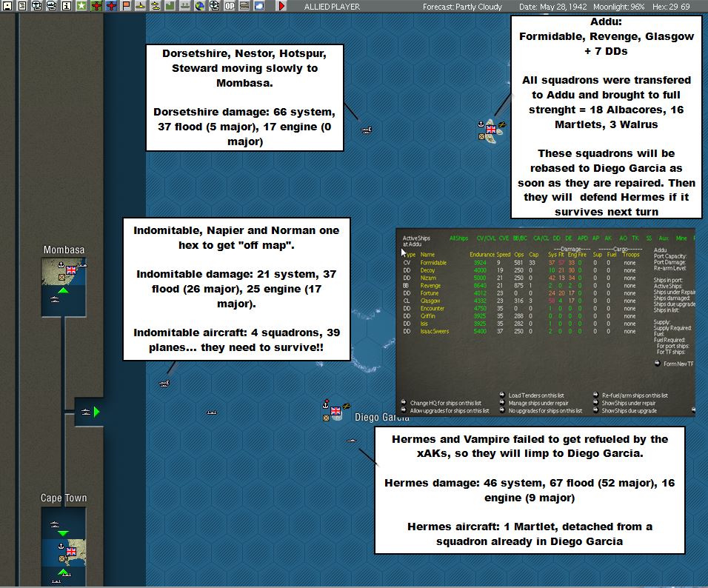Sort ship list by Troops column

click(631, 255)
